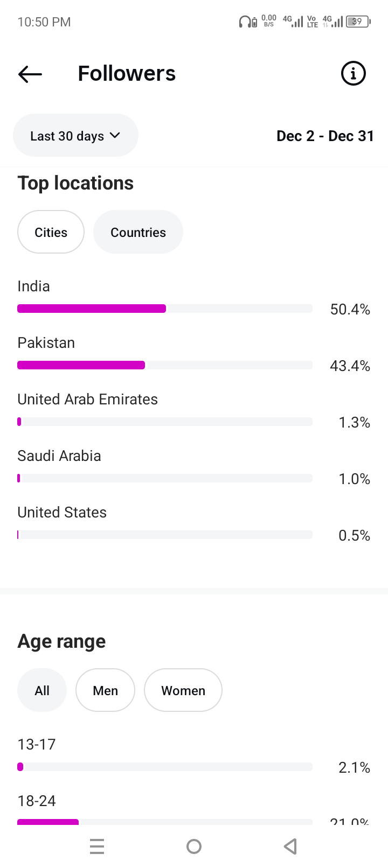Tap the back arrow icon
388x868 pixels.
pyautogui.click(x=30, y=74)
